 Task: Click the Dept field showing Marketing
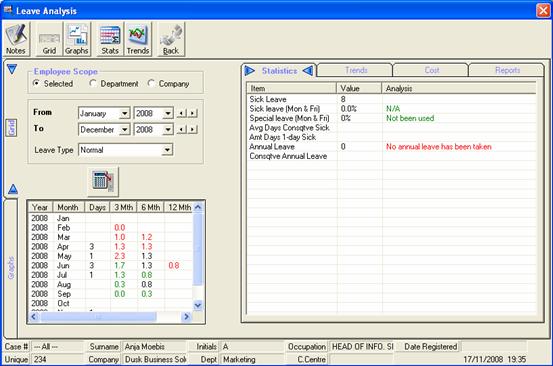(x=252, y=359)
